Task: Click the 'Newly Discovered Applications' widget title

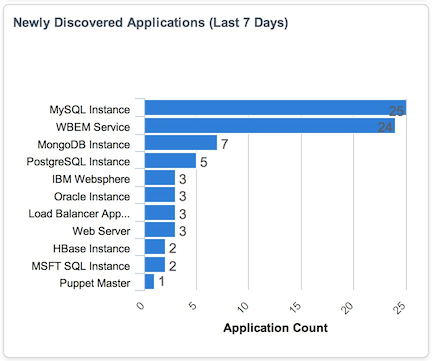Action: tap(151, 23)
